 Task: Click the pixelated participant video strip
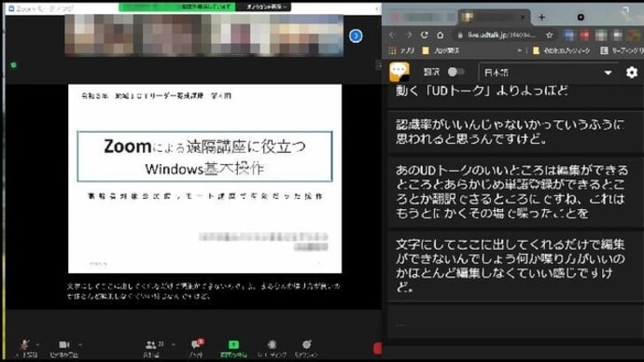203,35
